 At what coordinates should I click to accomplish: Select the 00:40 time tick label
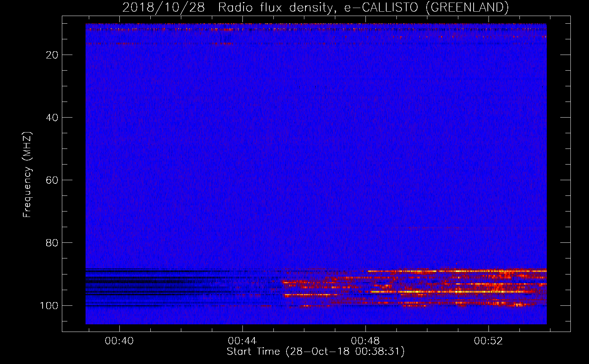click(x=119, y=341)
